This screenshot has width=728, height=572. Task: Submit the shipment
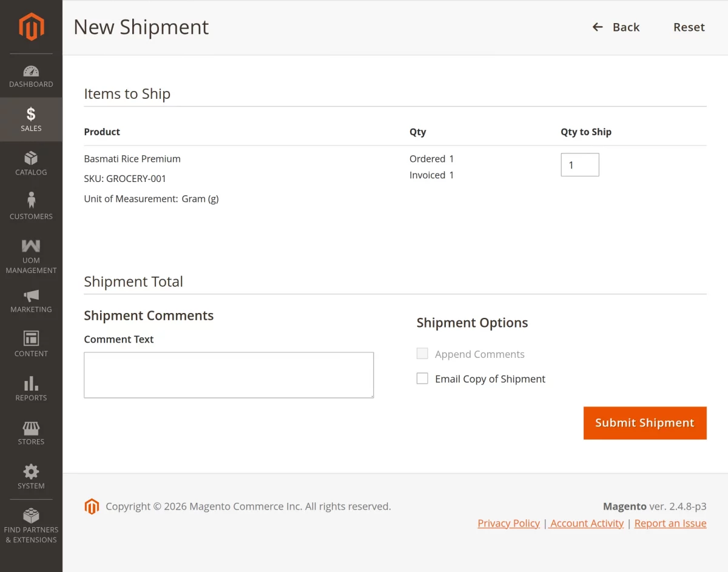coord(645,422)
